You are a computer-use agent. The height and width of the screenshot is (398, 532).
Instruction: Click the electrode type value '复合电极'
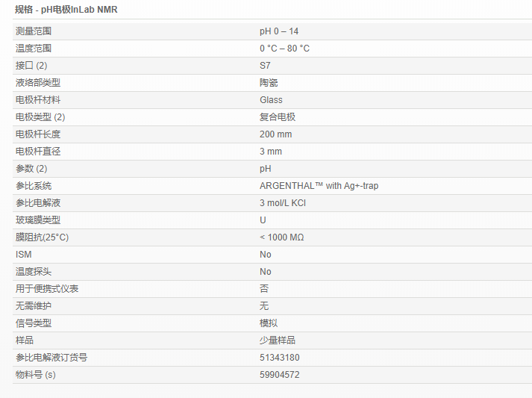[x=278, y=117]
